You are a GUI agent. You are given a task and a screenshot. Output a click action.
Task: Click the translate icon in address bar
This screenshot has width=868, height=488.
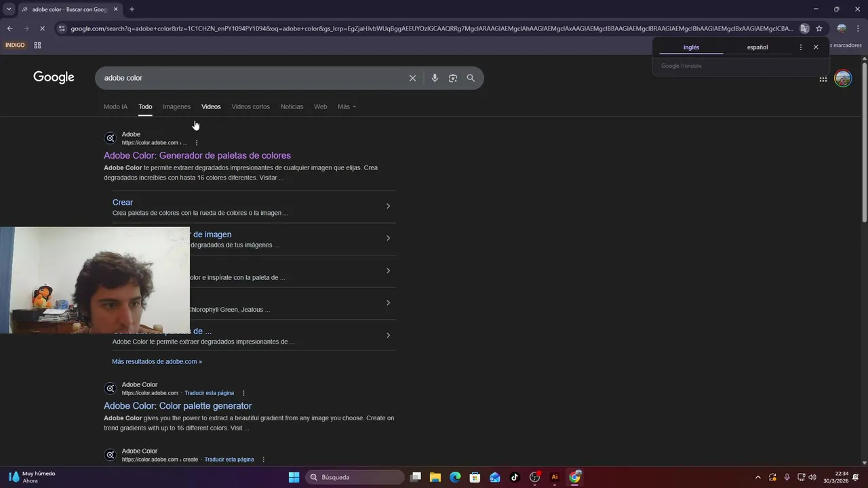coord(804,28)
